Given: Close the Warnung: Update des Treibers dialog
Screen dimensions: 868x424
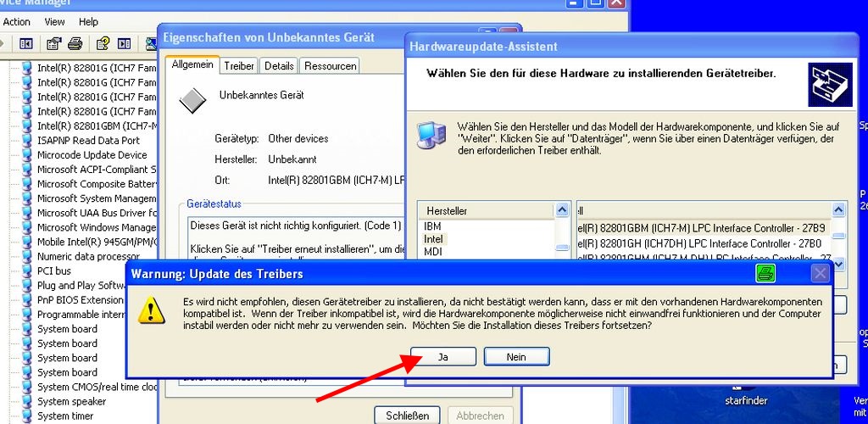Looking at the screenshot, I should click(820, 273).
